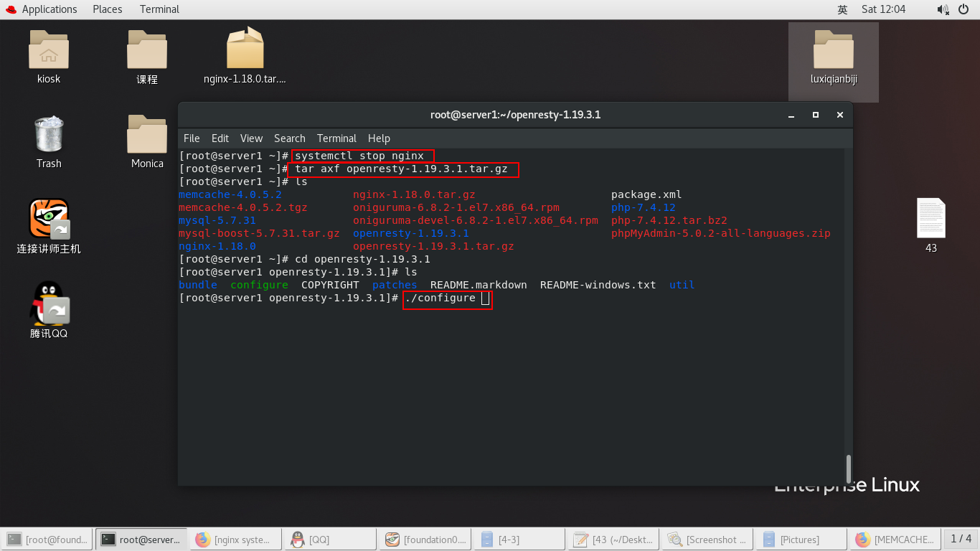Open the Terminal menu in terminal menubar

(x=336, y=138)
